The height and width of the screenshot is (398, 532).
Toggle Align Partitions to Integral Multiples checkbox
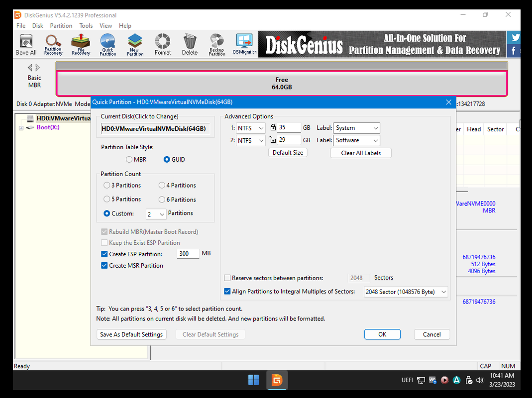coord(227,291)
